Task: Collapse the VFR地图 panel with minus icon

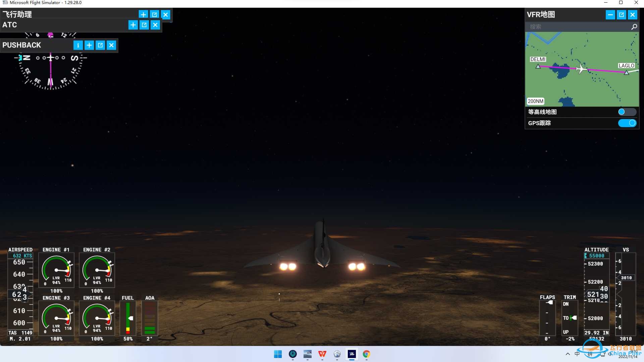Action: tap(610, 15)
